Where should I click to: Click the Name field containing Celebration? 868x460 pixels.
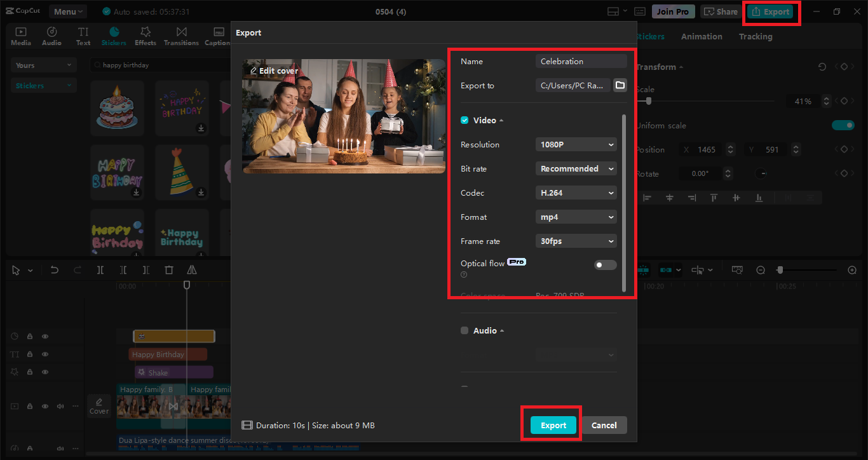[581, 61]
